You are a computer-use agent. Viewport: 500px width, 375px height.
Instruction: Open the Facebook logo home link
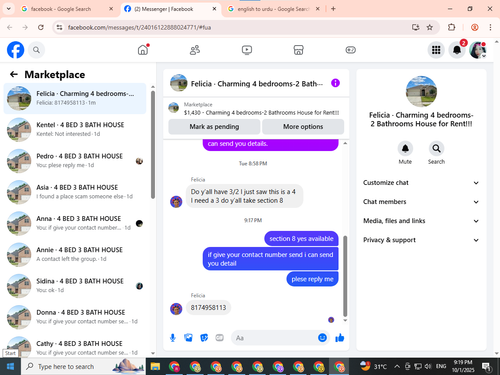point(16,50)
